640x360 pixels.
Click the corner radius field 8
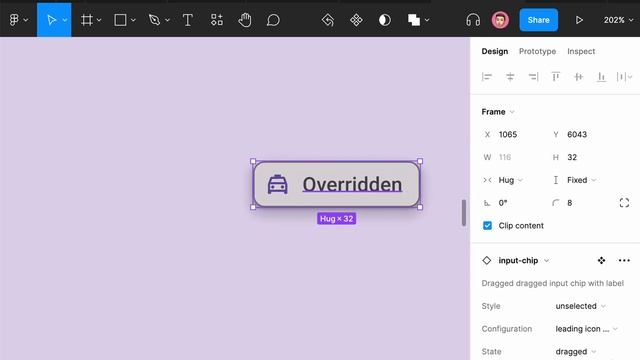click(569, 203)
